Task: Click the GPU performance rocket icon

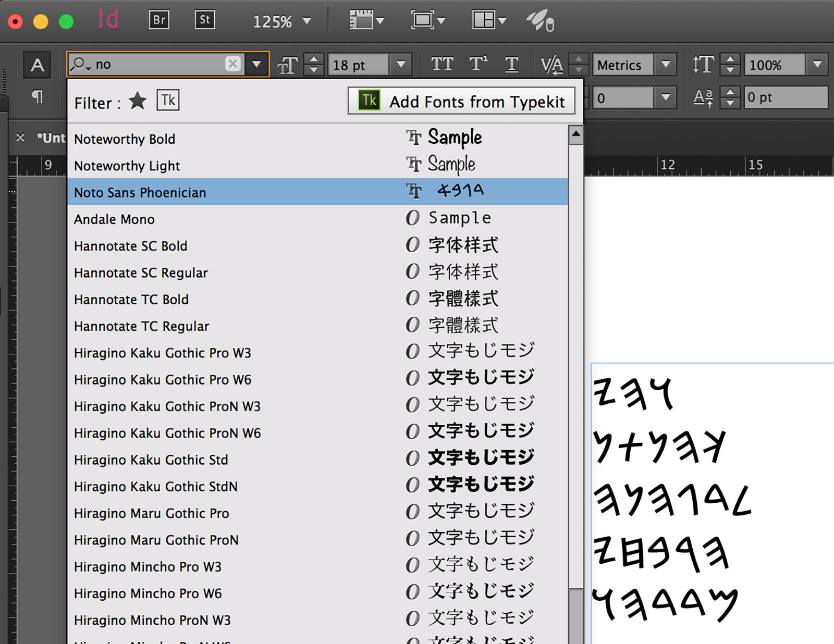Action: (540, 21)
